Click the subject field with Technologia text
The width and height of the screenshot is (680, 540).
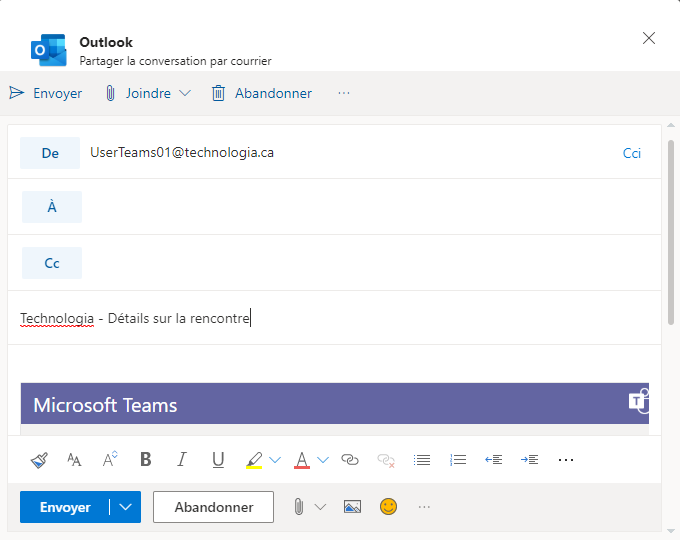(334, 318)
